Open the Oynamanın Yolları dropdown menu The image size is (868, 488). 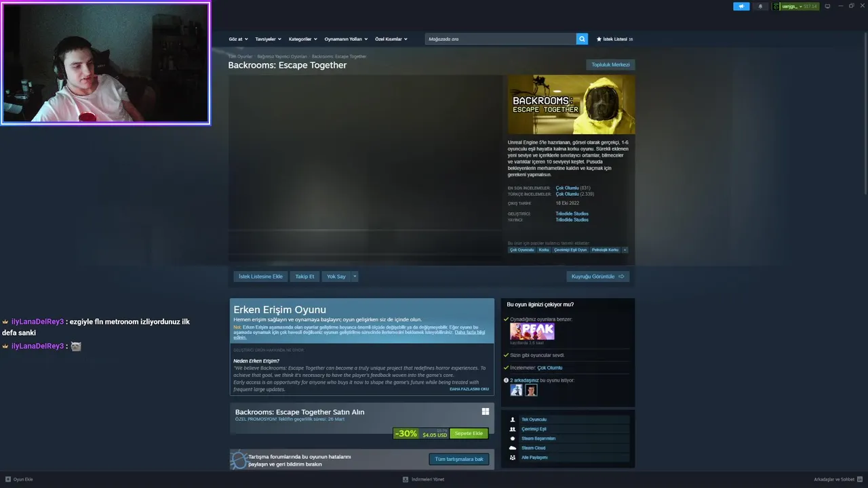346,39
